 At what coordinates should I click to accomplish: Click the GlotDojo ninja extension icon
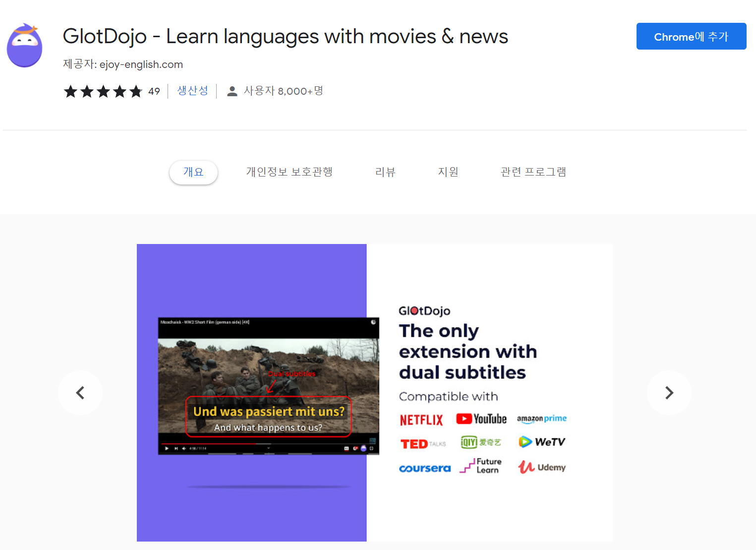24,45
